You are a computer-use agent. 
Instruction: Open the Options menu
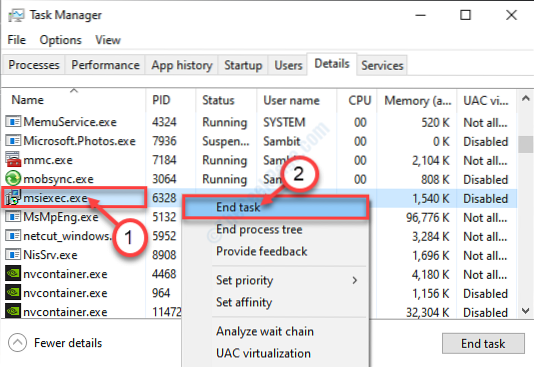tap(61, 40)
